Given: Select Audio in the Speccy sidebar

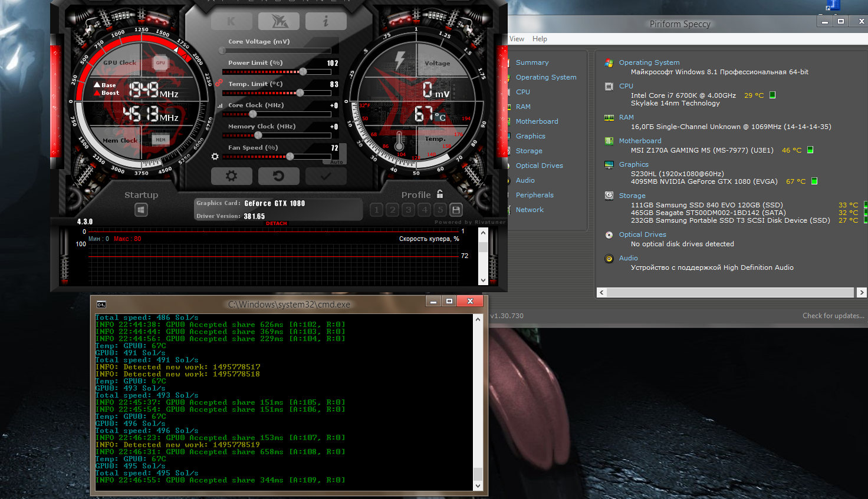Looking at the screenshot, I should 525,180.
